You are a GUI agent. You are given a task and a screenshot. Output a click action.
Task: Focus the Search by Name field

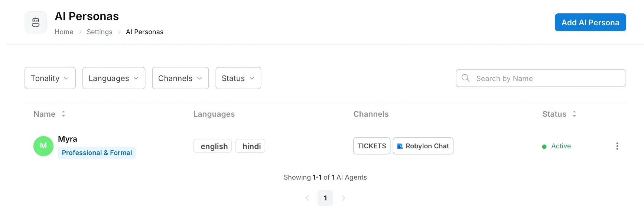pos(541,78)
